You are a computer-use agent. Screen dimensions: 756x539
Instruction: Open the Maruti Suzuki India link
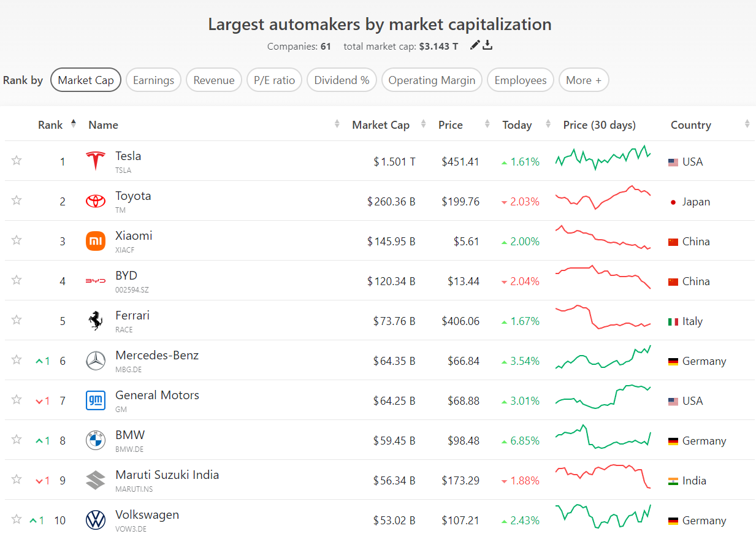167,475
